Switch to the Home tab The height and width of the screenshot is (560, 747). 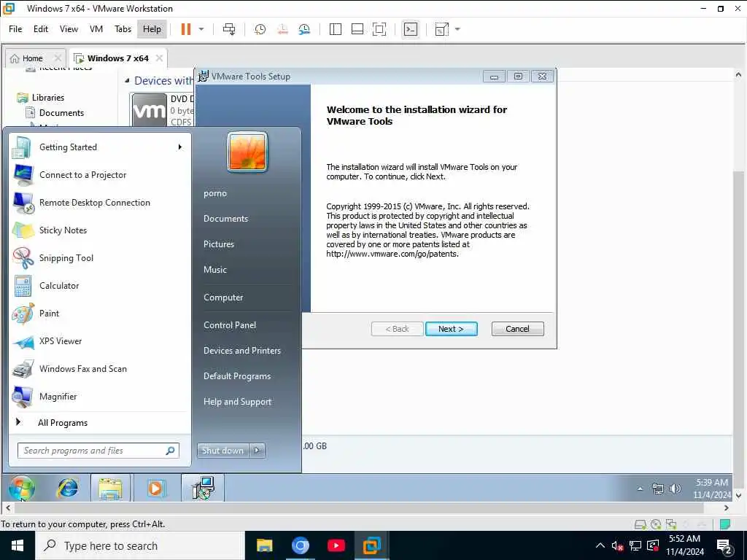[32, 58]
